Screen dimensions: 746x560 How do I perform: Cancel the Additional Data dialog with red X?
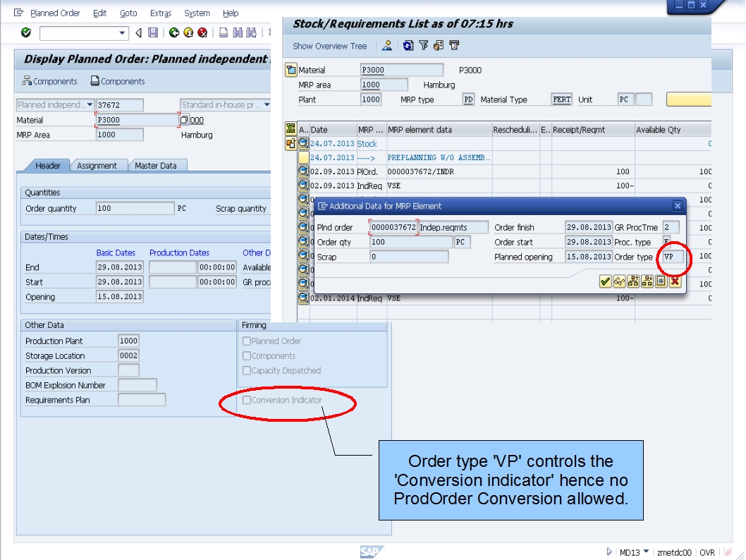[x=674, y=281]
